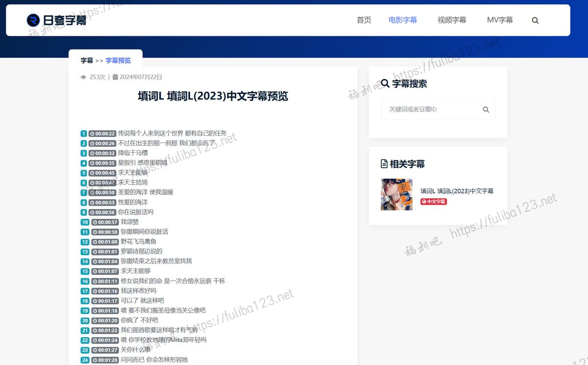Select subtitle line 星指引 感恩里歌唱
This screenshot has height=365, width=588.
coord(143,163)
